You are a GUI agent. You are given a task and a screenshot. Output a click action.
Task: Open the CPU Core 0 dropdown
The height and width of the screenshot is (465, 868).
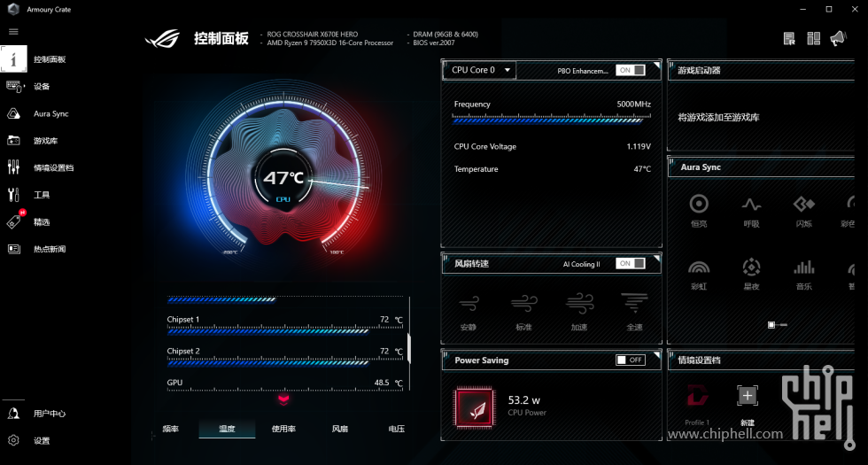pos(479,70)
